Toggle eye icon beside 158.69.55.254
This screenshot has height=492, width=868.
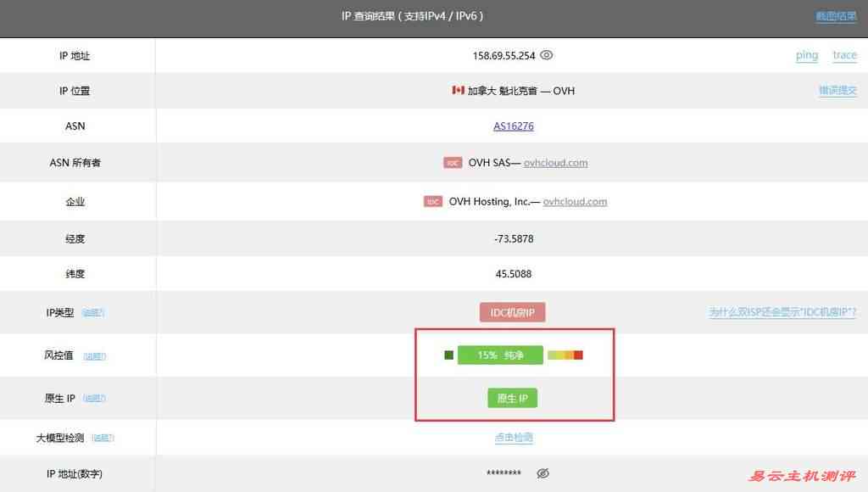point(547,55)
